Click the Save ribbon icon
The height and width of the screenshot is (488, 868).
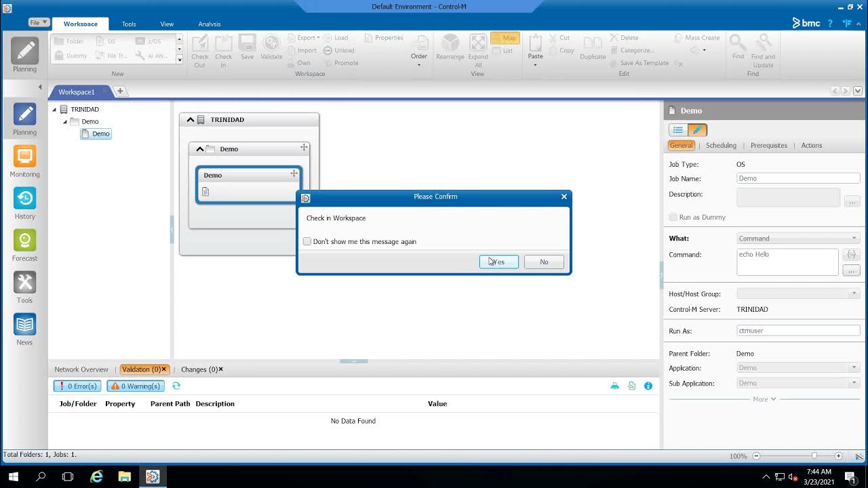248,47
